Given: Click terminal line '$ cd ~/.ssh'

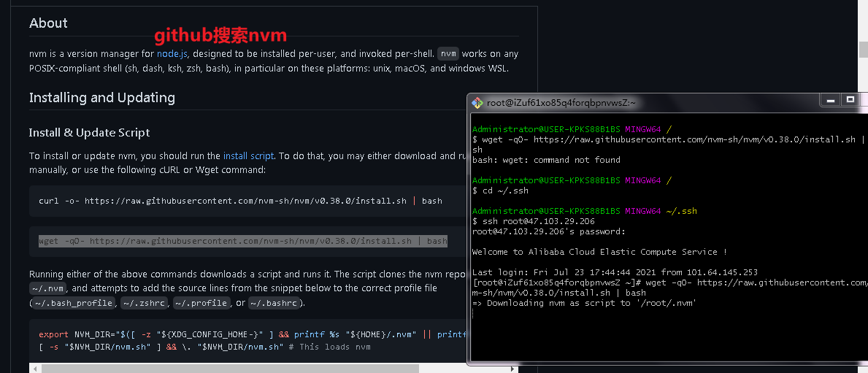Looking at the screenshot, I should click(x=500, y=191).
